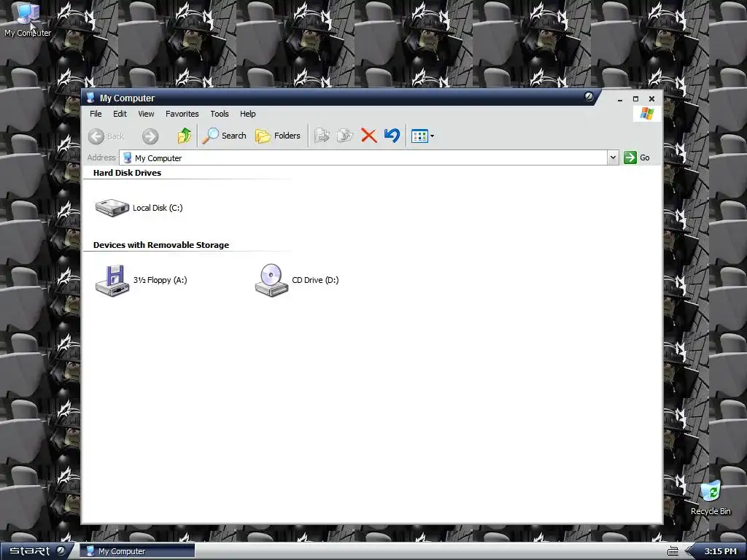Open the Edit menu
Screen dimensions: 747x560
point(120,114)
